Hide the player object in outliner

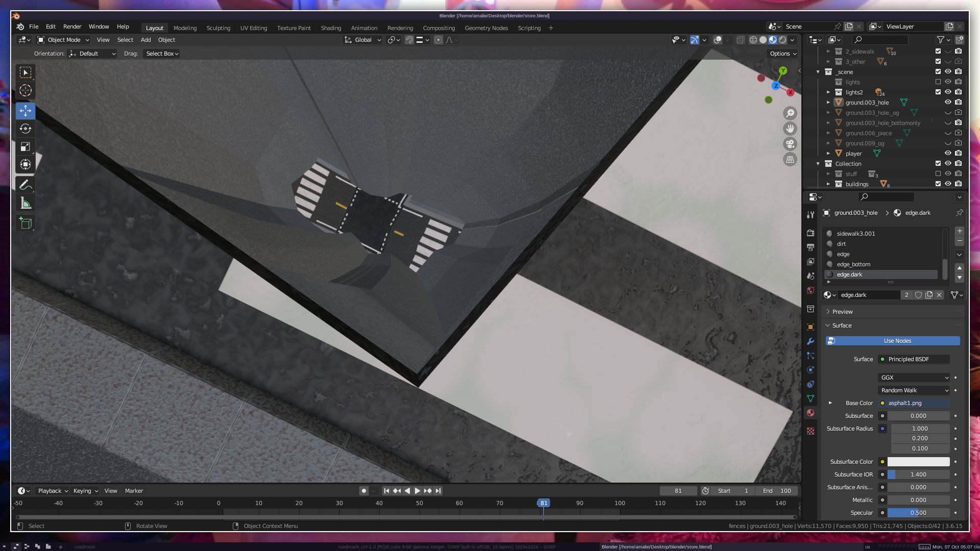point(948,153)
